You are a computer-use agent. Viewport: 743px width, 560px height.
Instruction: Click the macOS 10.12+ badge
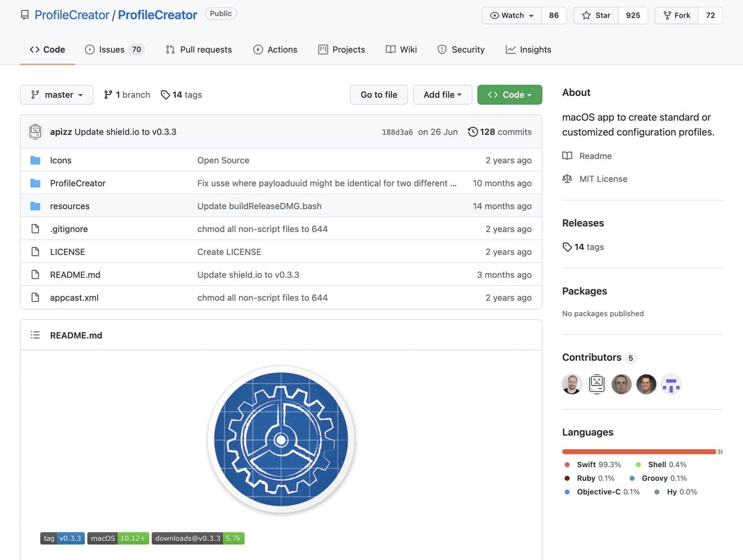pos(118,538)
